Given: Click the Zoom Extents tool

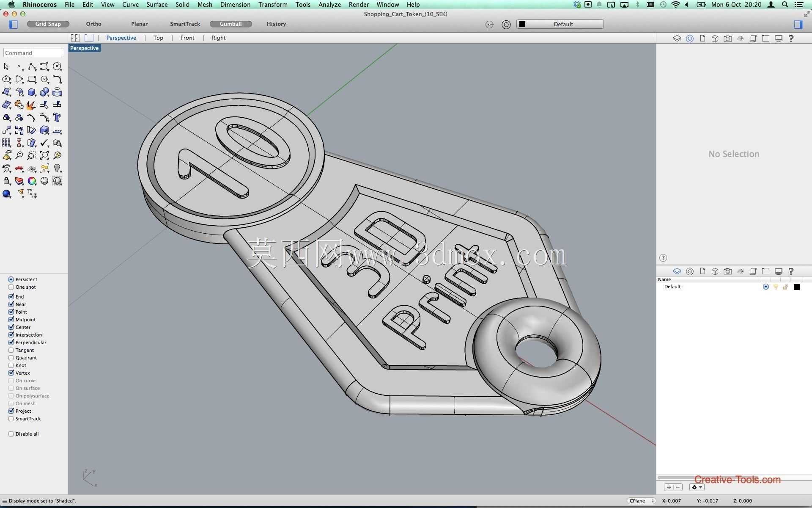Looking at the screenshot, I should coord(44,156).
